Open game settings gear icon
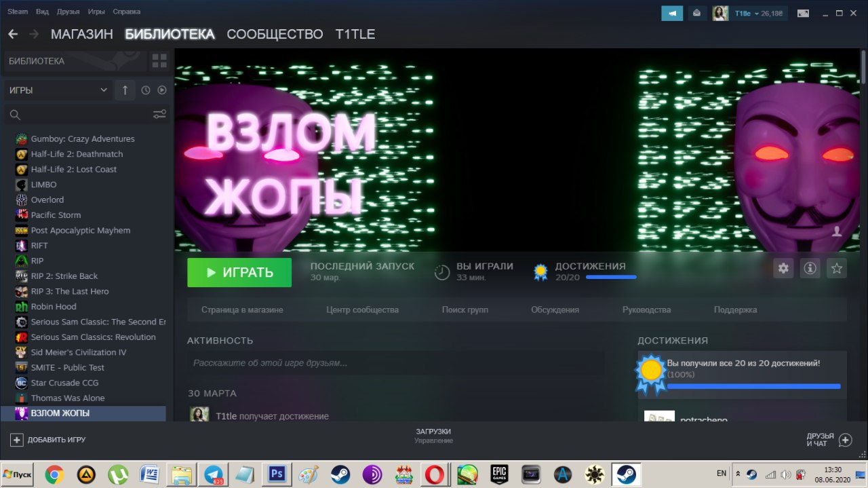 783,268
